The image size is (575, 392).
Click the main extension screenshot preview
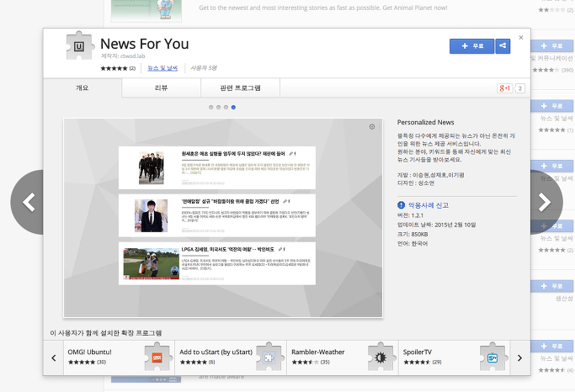pos(223,218)
